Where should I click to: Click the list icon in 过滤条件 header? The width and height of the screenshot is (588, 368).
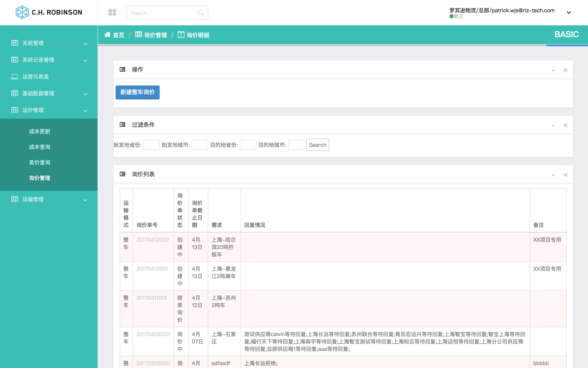[122, 125]
